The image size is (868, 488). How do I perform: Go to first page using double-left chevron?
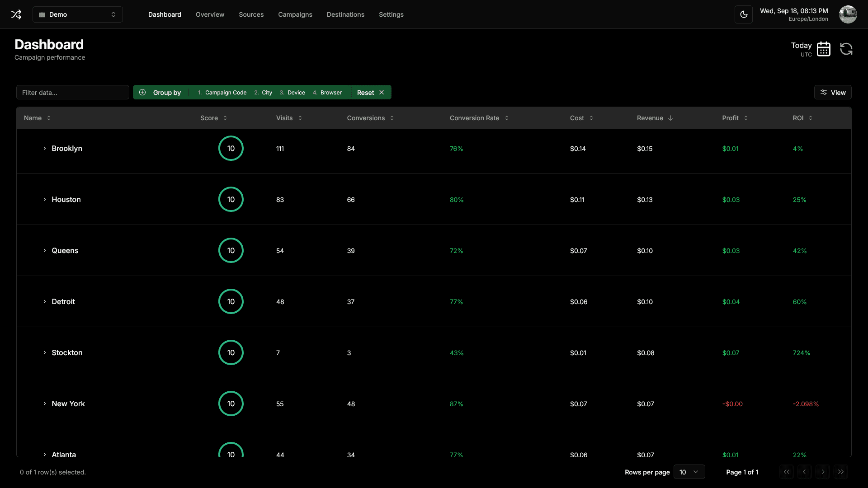(787, 472)
